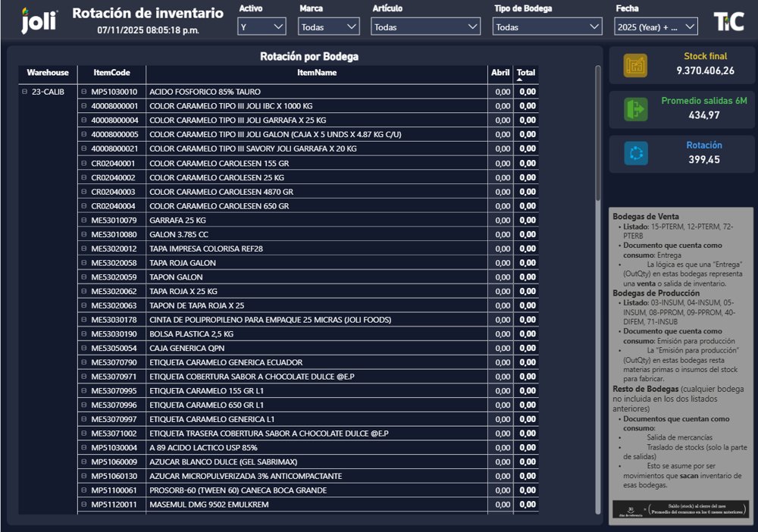Screen dimensions: 758x532
Task: Click the yellow Stock final icon
Action: point(635,66)
